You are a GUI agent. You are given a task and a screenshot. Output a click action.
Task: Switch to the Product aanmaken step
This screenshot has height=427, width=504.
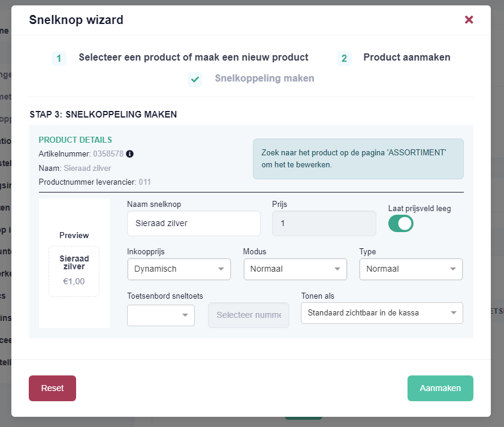point(406,58)
